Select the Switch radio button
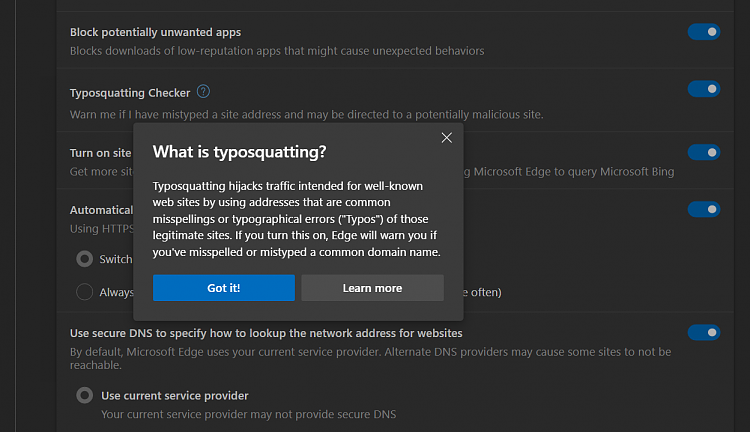 point(85,259)
